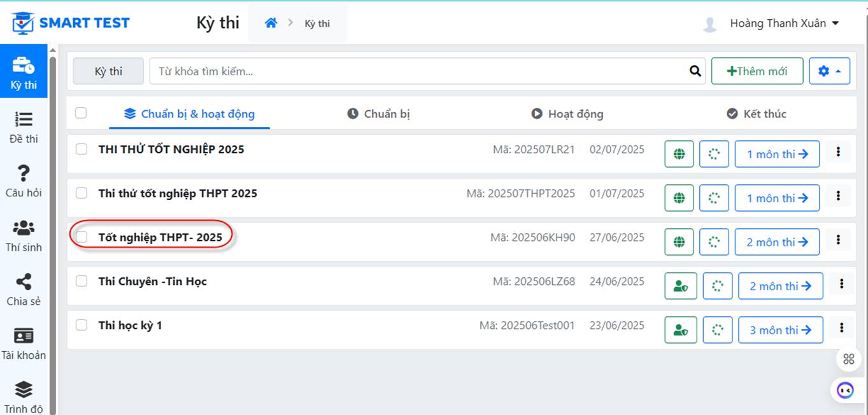
Task: Check the Thi Chuyên -Tin Học checkbox
Action: pos(82,281)
